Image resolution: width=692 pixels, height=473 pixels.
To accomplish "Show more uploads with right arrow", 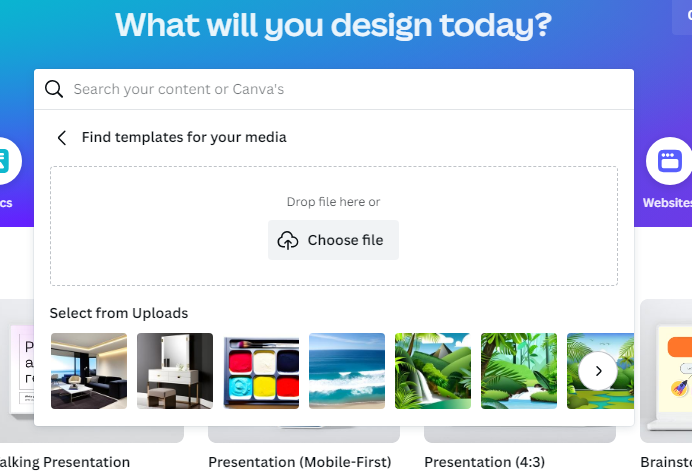I will 598,371.
